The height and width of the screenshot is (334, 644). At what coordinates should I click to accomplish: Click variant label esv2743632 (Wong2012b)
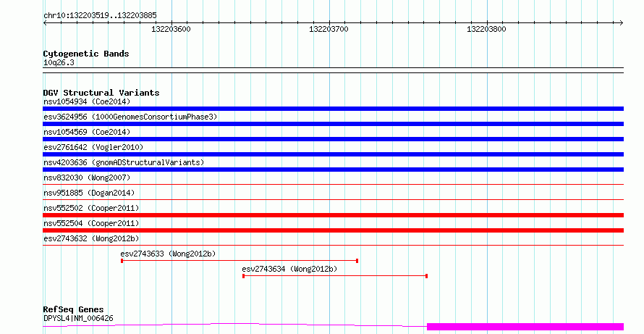(x=91, y=238)
